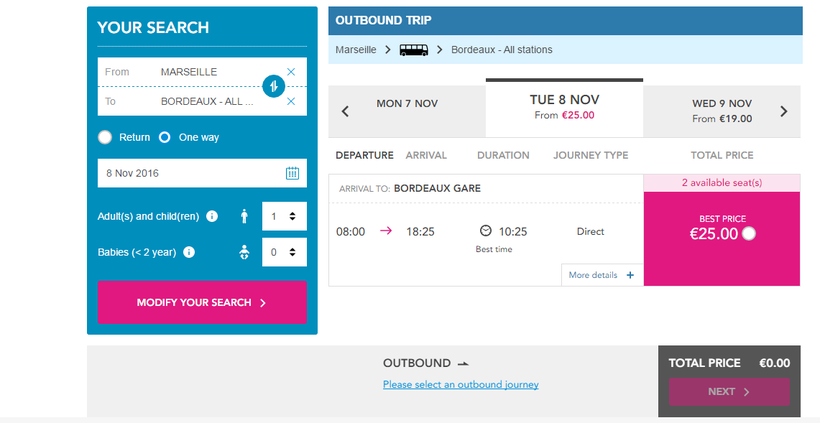The width and height of the screenshot is (820, 423).
Task: Clear the Bordeaux destination field
Action: point(291,101)
